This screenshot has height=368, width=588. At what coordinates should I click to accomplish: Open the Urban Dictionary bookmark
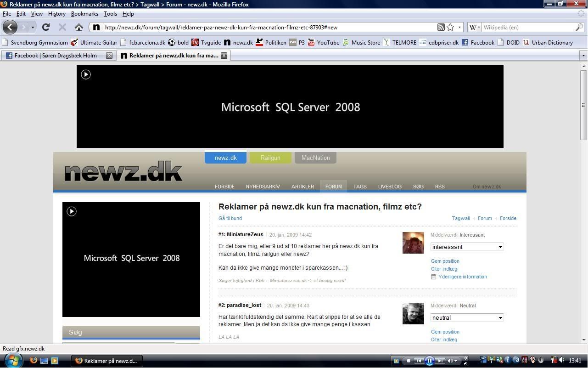click(548, 42)
